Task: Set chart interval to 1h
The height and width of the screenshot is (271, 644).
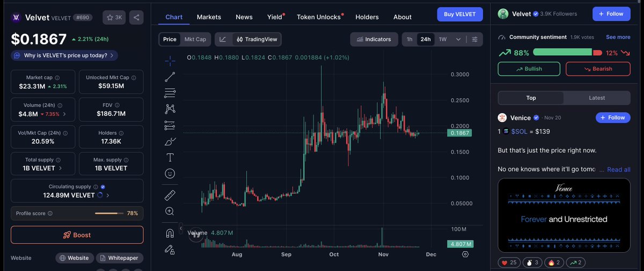Action: pos(409,39)
